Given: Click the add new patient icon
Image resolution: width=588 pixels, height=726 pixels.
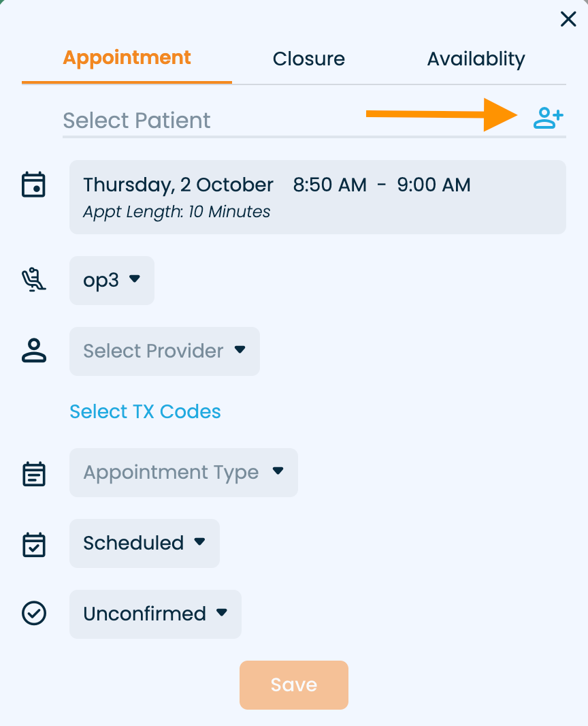Looking at the screenshot, I should click(548, 119).
